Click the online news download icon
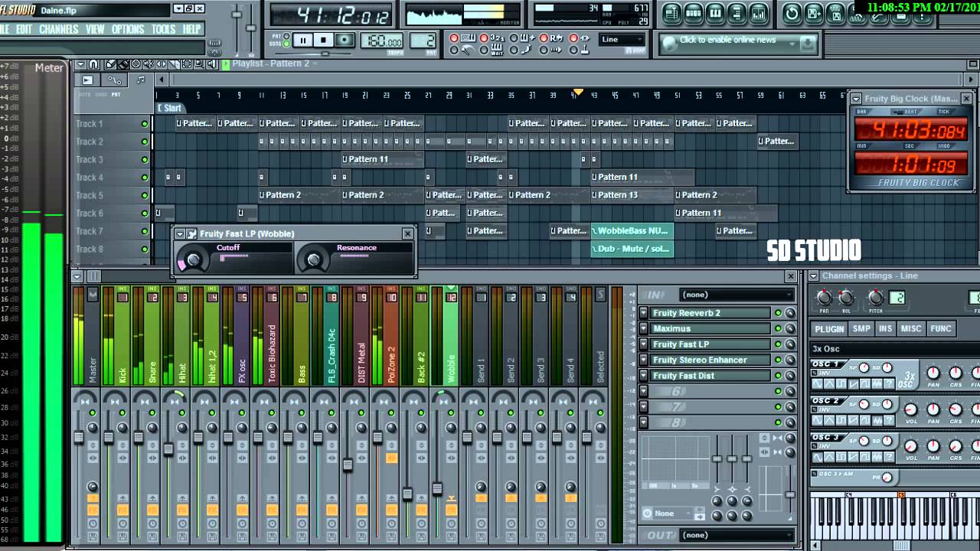980x551 pixels. coord(806,44)
